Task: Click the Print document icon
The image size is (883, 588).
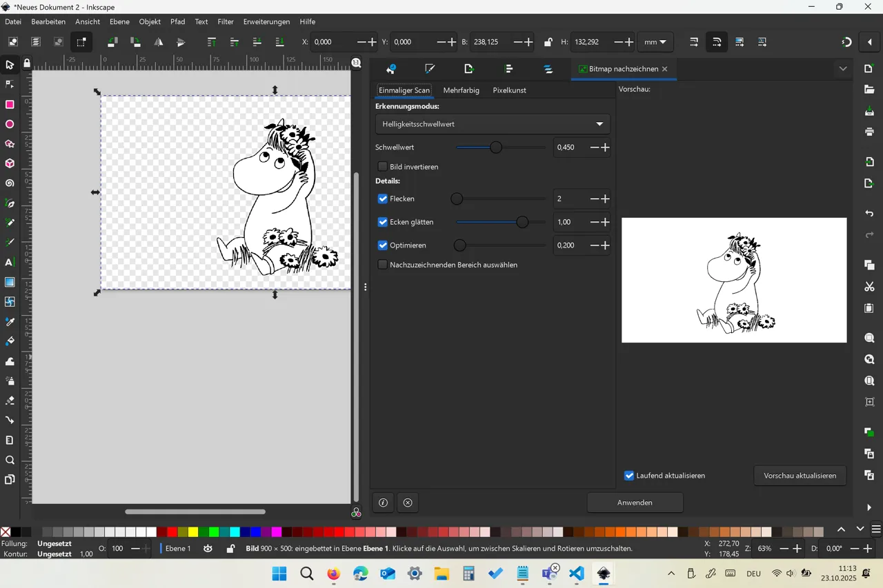Action: pyautogui.click(x=869, y=132)
